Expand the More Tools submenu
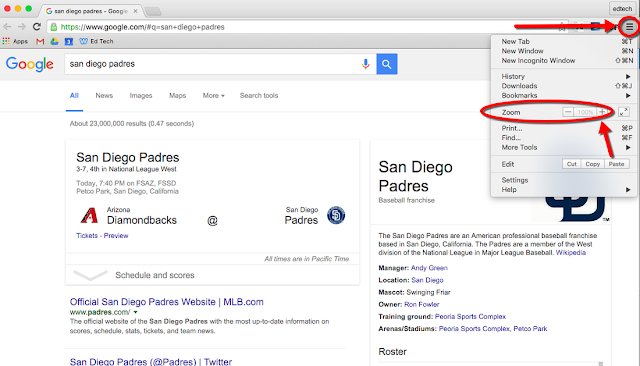 (565, 147)
